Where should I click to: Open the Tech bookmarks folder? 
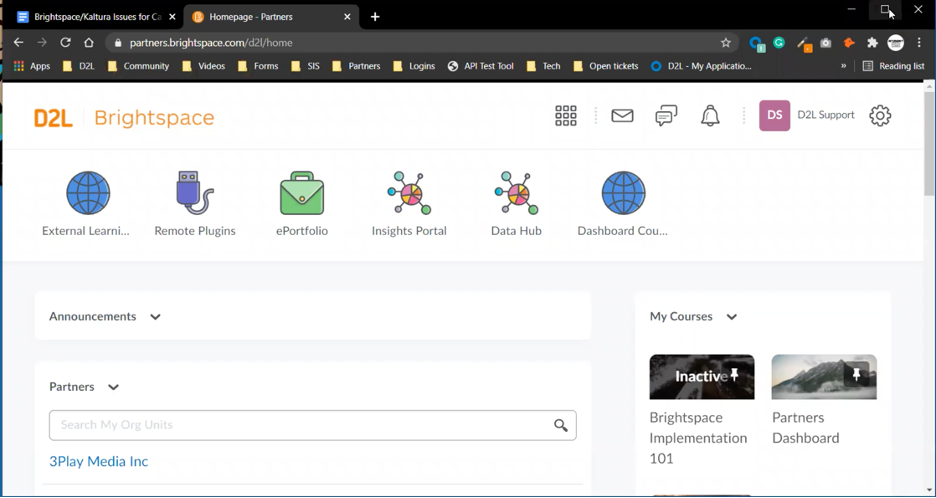coord(544,66)
